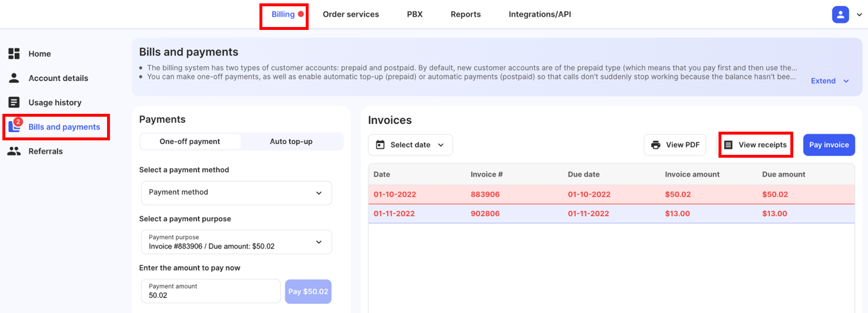Click the calendar icon in Select date
This screenshot has width=868, height=313.
coord(380,145)
